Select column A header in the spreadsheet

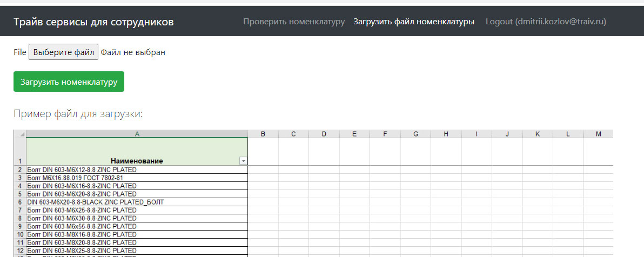tap(137, 134)
